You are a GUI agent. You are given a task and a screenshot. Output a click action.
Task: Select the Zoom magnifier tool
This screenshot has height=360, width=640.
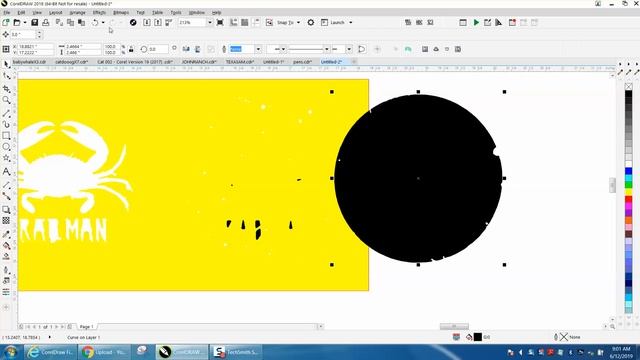pyautogui.click(x=6, y=100)
